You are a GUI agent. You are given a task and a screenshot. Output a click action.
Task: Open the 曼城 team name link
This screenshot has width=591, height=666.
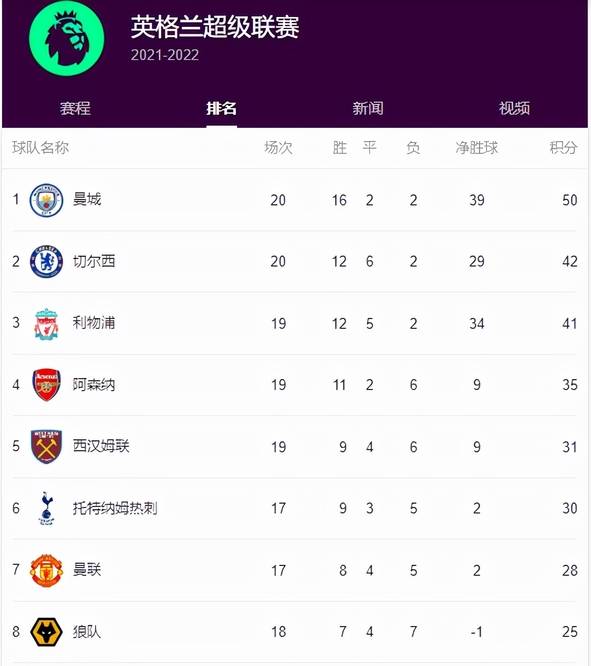(87, 199)
